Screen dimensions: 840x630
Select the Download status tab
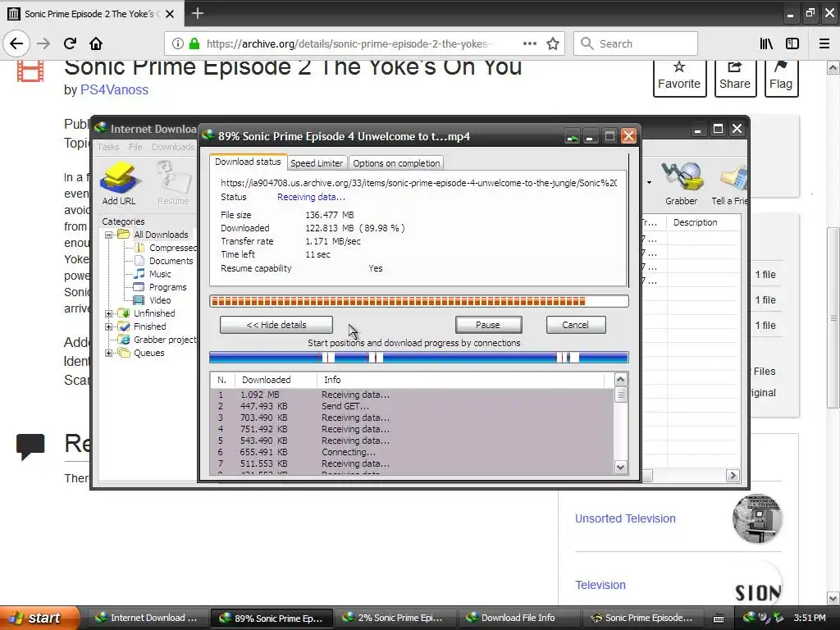coord(248,162)
